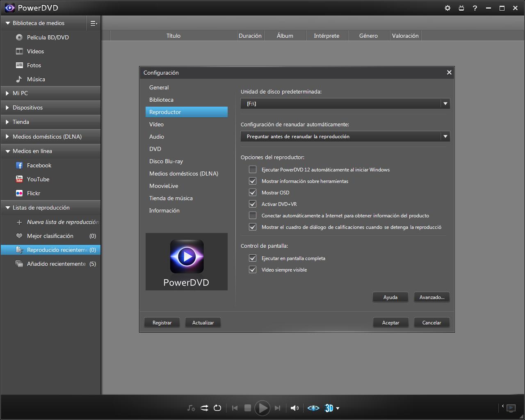Screen dimensions: 525x420
Task: Uncheck Activar DVD+VR
Action: coord(253,204)
